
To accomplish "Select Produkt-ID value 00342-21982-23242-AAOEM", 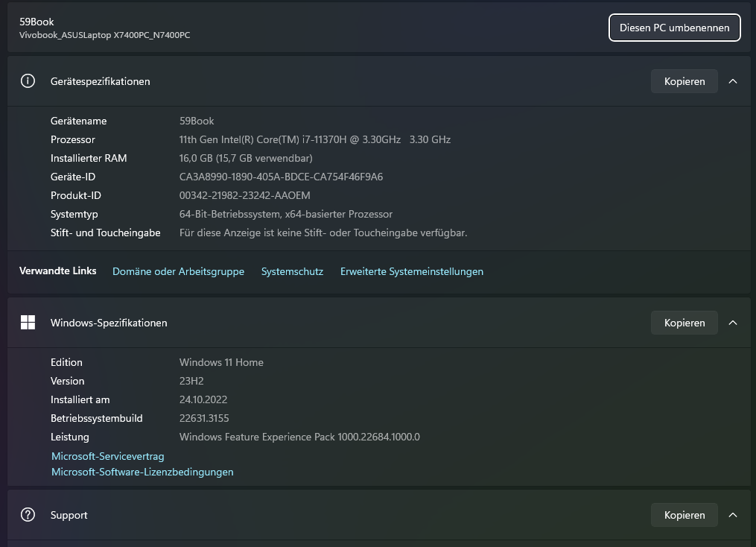I will [x=245, y=195].
